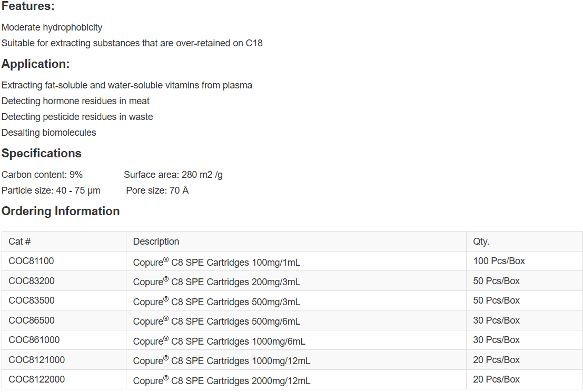The height and width of the screenshot is (392, 583).
Task: Select the COC861000 catalog entry
Action: click(34, 340)
